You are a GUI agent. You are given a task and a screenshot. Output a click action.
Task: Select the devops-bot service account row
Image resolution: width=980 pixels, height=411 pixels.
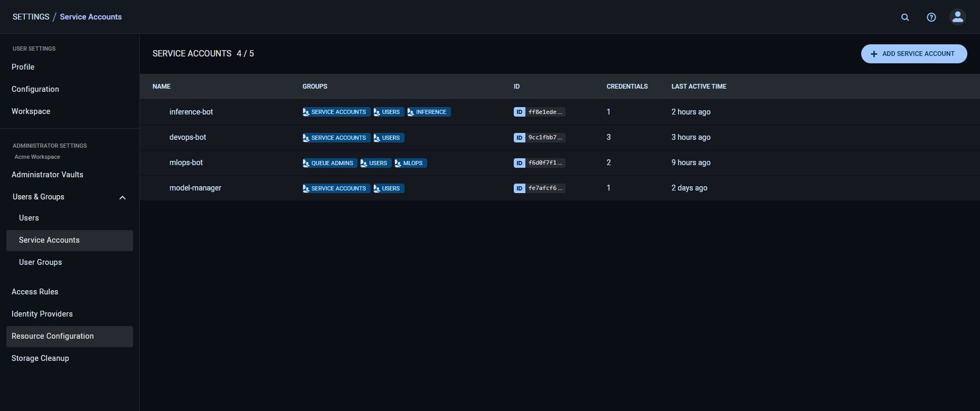tap(188, 137)
